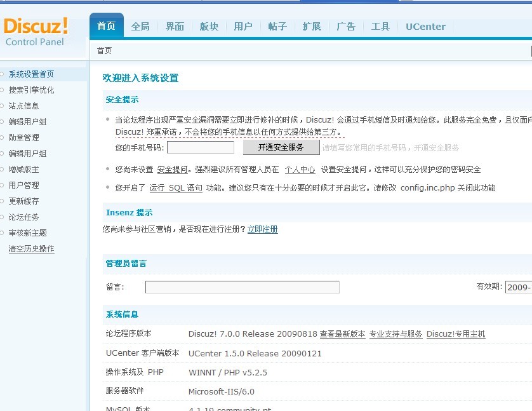Click the 首页 breadcrumb text below tabs
Screen dimensions: 532x411
pos(104,51)
